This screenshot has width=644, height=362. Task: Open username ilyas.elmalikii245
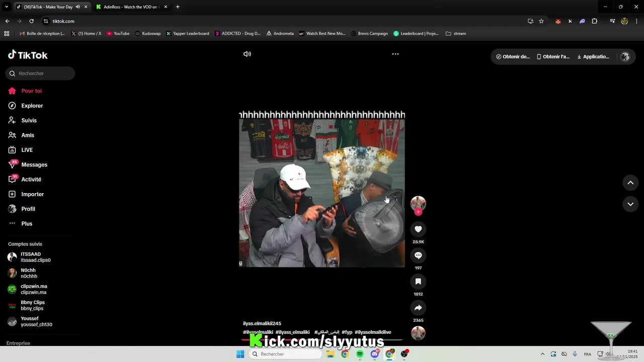pos(262,323)
